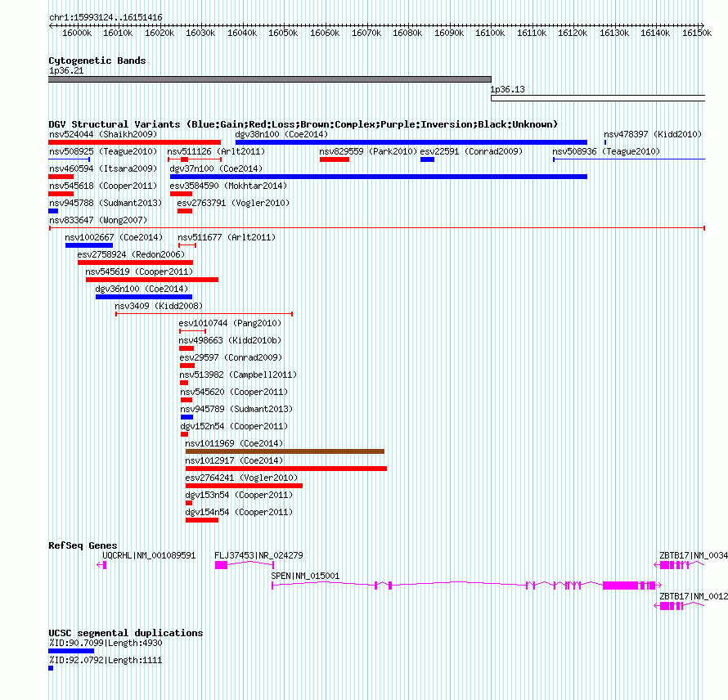Click the 16100k ruler tick label

click(x=490, y=34)
